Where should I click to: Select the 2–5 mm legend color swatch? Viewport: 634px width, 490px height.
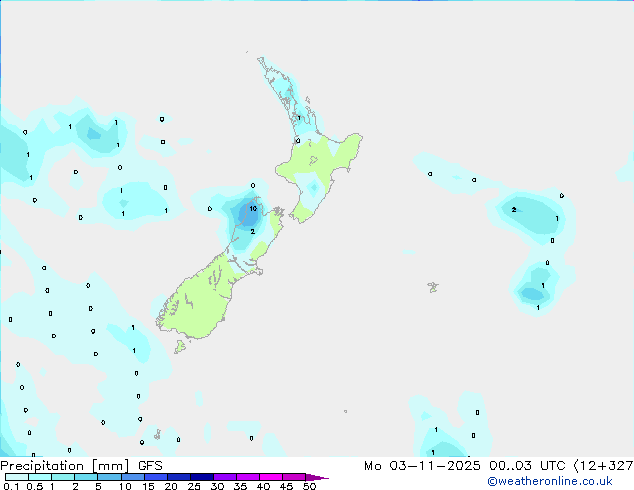86,477
